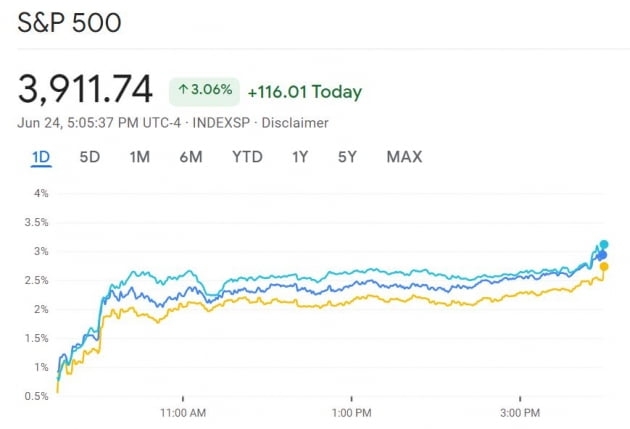
Task: Click the green up-arrow in the percent badge
Action: tap(185, 91)
